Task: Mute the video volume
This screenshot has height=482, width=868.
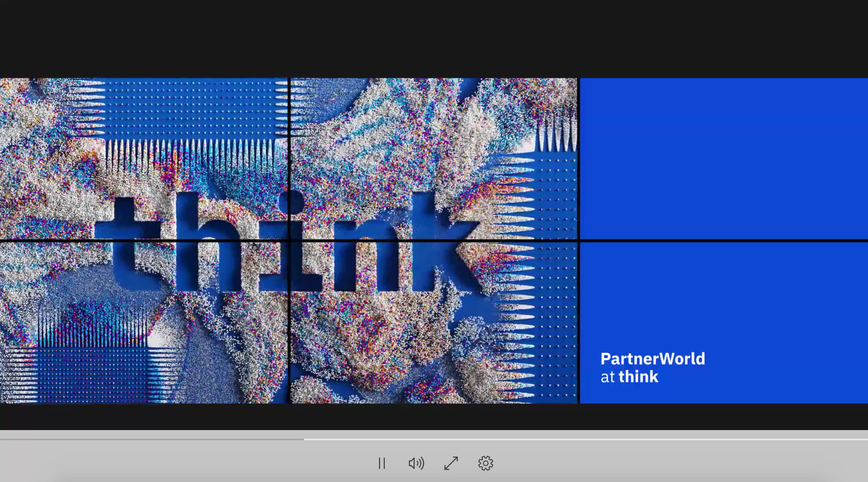Action: point(416,463)
